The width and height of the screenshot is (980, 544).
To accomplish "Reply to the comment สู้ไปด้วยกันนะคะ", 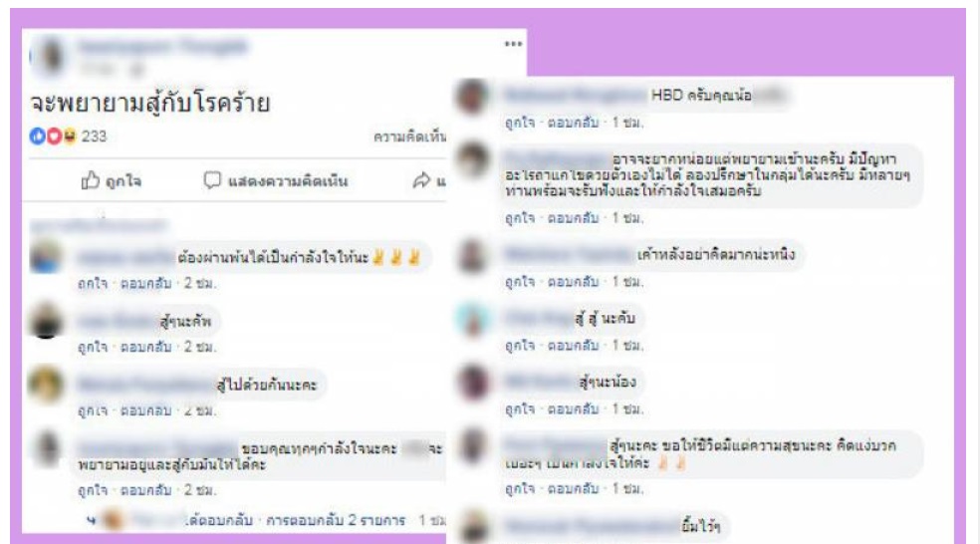I will click(145, 410).
